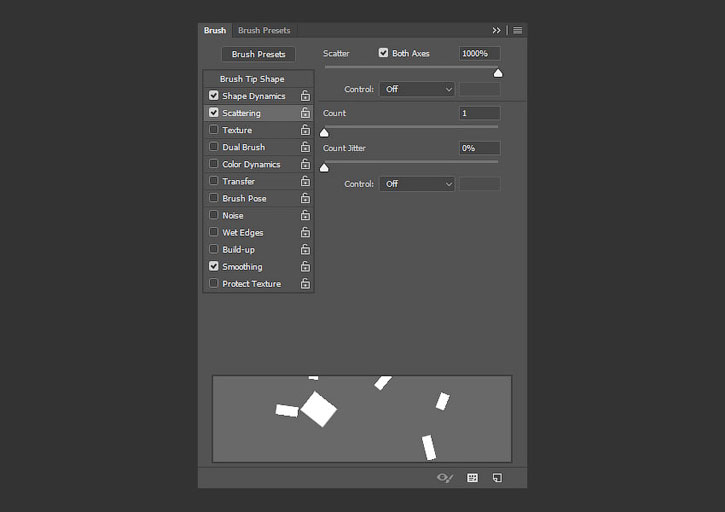The height and width of the screenshot is (512, 725).
Task: Disable the Smoothing checkbox
Action: [x=214, y=266]
